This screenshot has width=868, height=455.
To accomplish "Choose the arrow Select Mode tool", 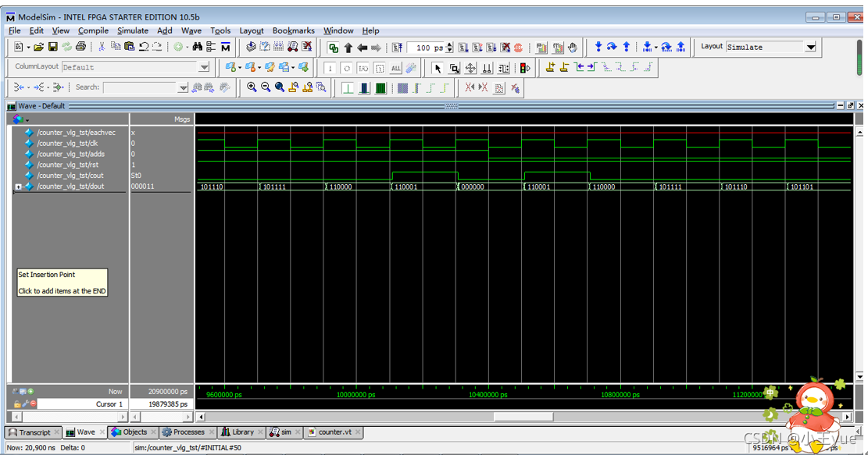I will 438,68.
